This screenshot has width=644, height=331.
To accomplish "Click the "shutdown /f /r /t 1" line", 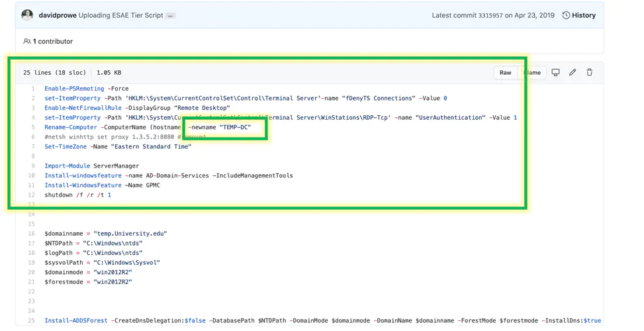I will pos(77,195).
